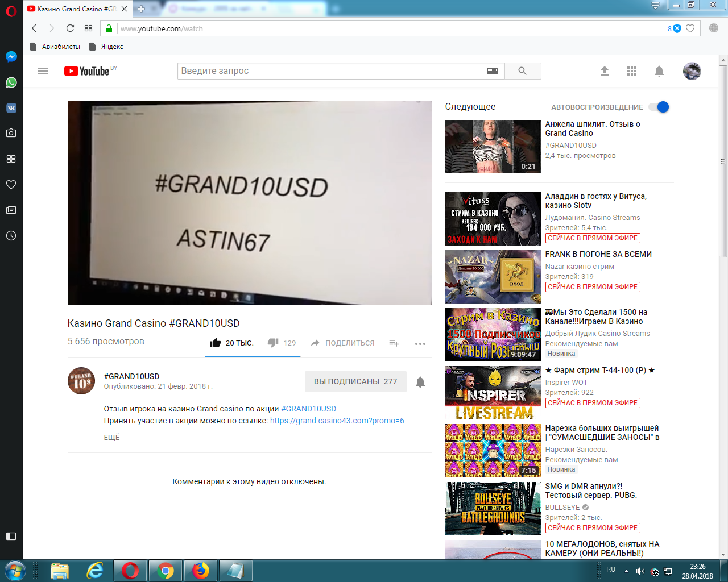Open File Explorer from the taskbar
The image size is (728, 582).
(60, 571)
